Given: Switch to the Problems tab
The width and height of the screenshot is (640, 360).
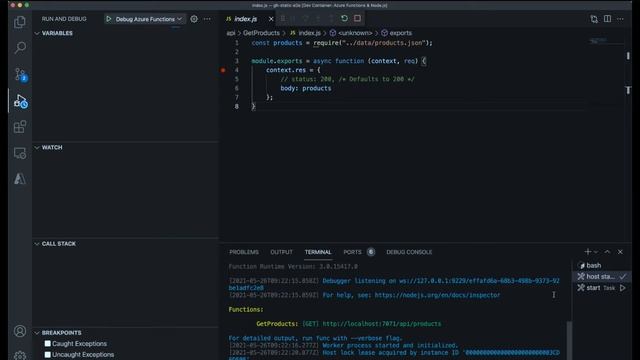Looking at the screenshot, I should pos(244,252).
